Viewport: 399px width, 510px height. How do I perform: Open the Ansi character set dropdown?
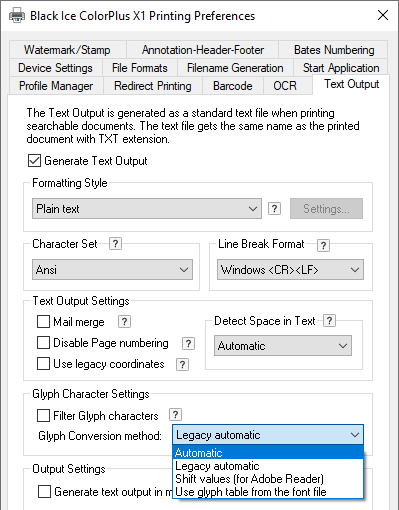(112, 269)
